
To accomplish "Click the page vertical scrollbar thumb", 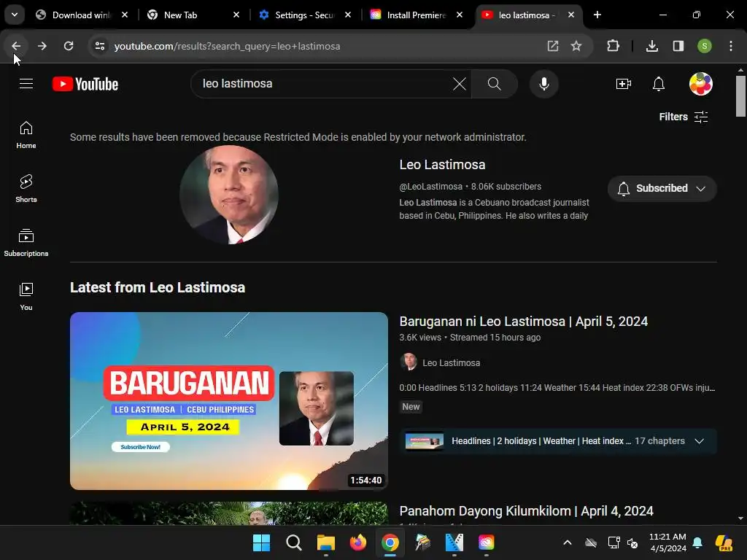I will pos(740,96).
